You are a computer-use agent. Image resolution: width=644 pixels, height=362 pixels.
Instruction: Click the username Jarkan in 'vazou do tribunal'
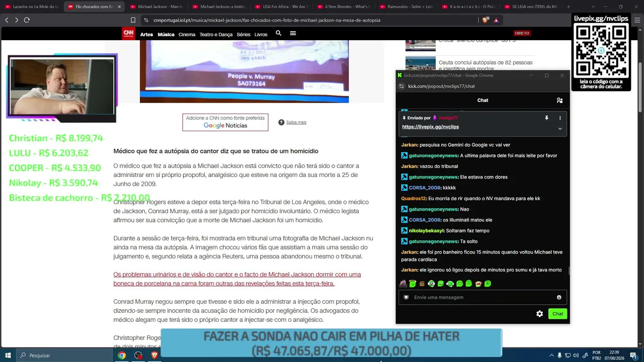410,166
